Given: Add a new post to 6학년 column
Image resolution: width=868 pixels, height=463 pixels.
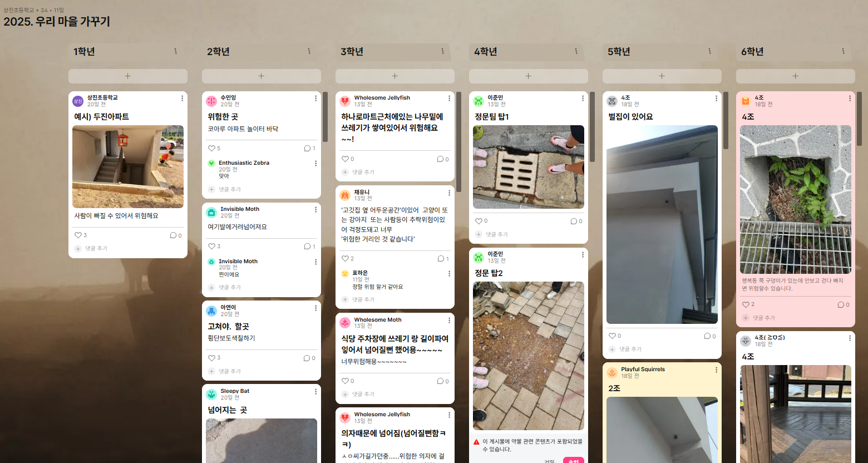Looking at the screenshot, I should click(x=796, y=76).
